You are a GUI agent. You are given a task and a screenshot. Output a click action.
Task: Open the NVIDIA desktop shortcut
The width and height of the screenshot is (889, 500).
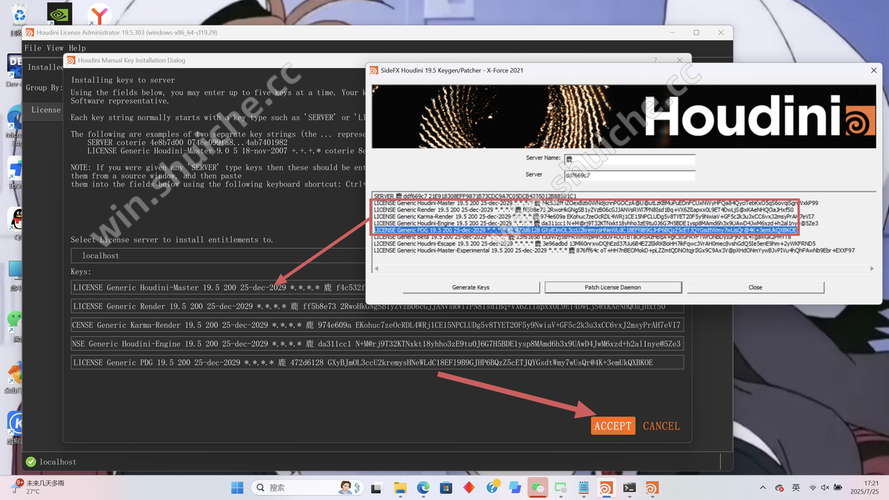pyautogui.click(x=59, y=14)
